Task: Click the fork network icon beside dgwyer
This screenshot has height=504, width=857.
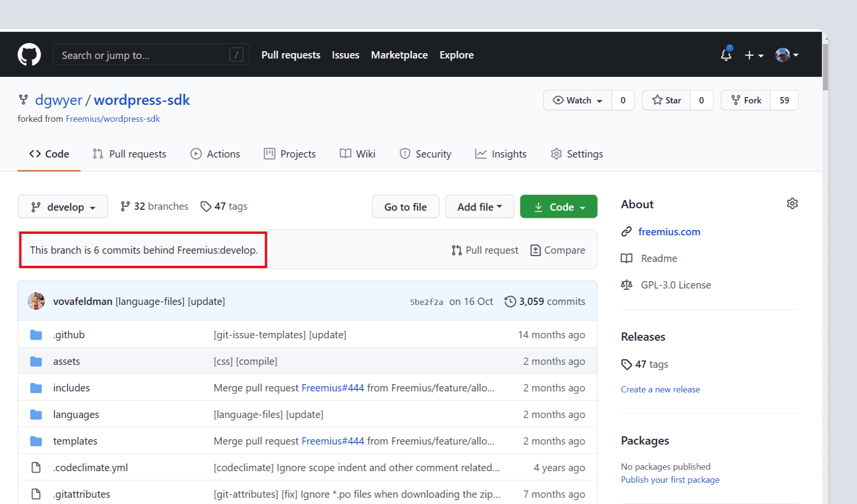Action: (23, 100)
